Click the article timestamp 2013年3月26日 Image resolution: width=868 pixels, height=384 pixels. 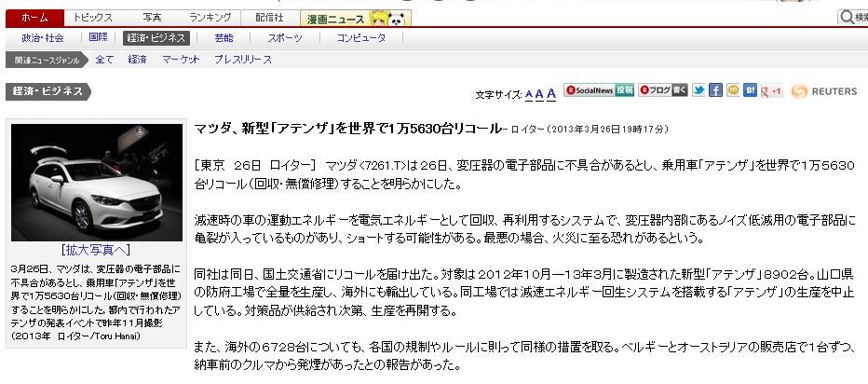(606, 130)
